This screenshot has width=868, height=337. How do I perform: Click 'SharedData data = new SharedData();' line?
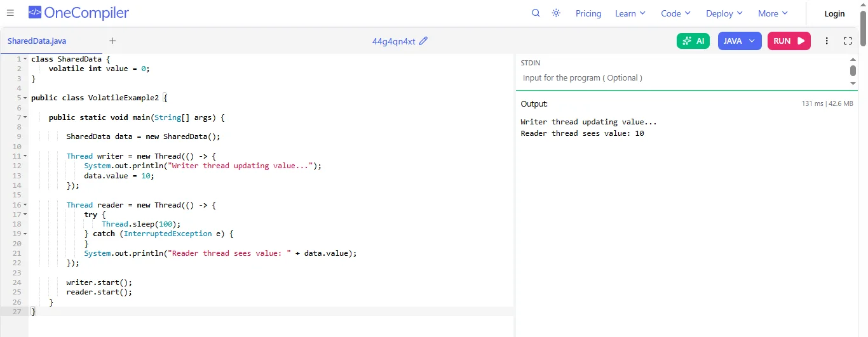pyautogui.click(x=143, y=136)
